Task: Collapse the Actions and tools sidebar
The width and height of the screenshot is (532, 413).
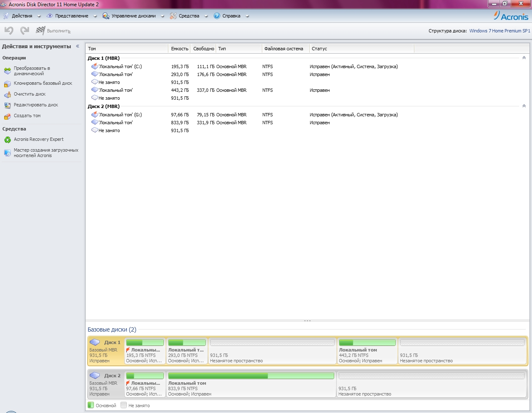Action: click(77, 46)
